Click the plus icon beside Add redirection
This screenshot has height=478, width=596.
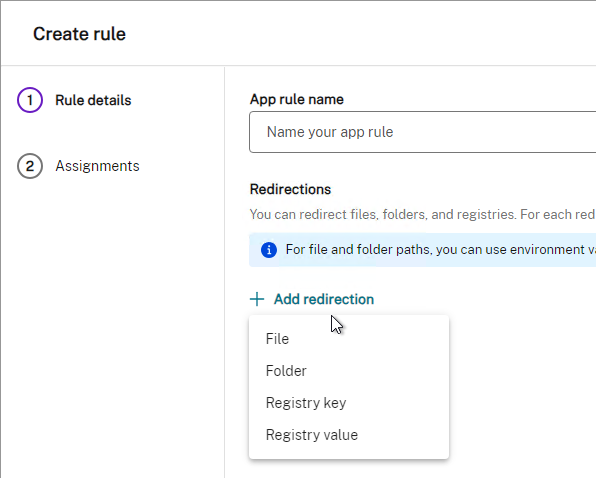257,299
